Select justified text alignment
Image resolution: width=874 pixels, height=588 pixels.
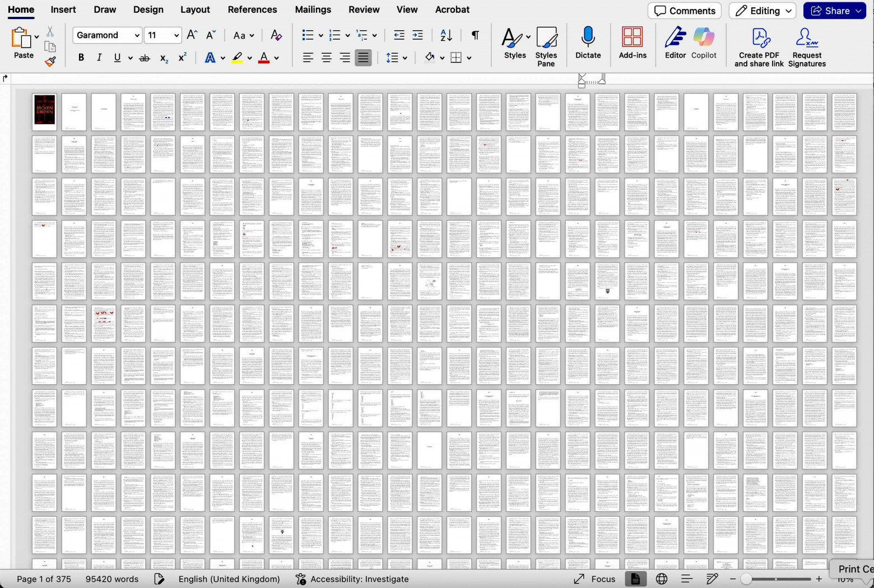pos(363,58)
